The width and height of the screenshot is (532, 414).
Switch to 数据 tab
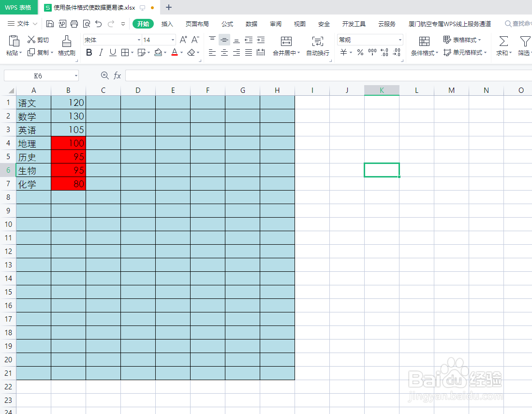pos(251,24)
